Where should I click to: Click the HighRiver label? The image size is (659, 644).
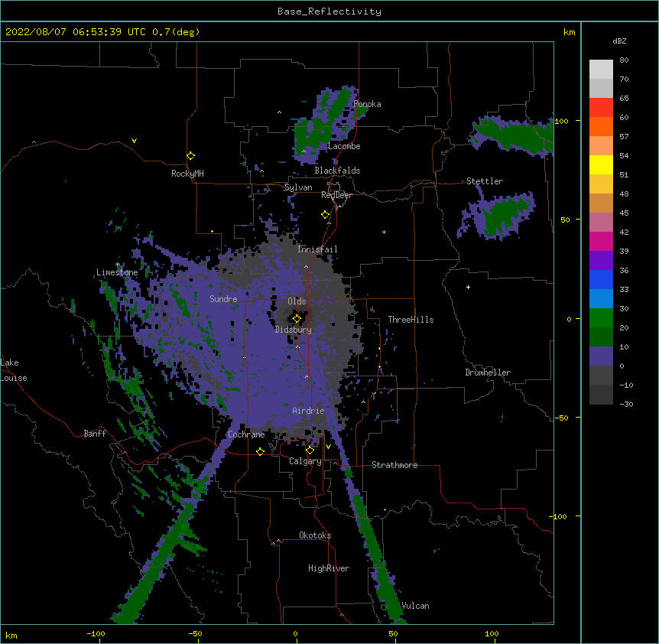(329, 568)
